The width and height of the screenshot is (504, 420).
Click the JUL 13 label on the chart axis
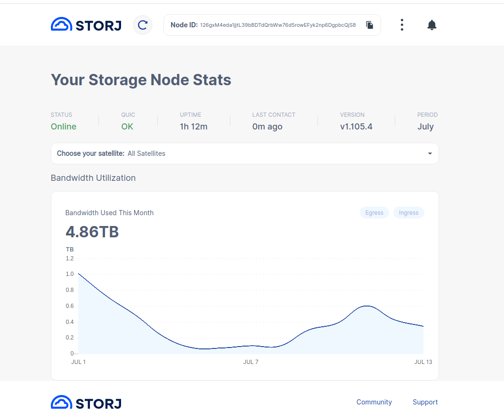coord(423,362)
